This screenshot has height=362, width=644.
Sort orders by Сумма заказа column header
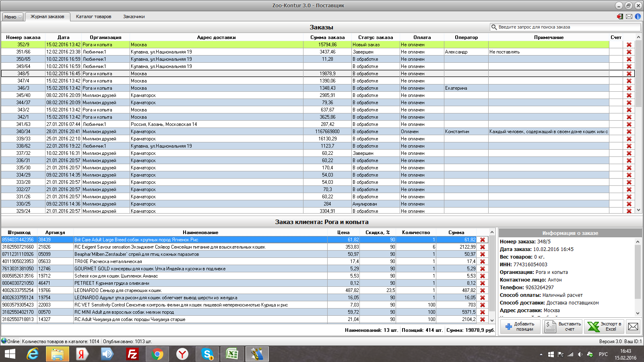point(327,37)
